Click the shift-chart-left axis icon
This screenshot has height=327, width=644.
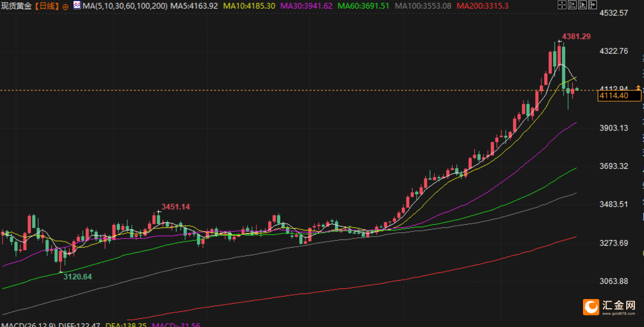(x=572, y=5)
